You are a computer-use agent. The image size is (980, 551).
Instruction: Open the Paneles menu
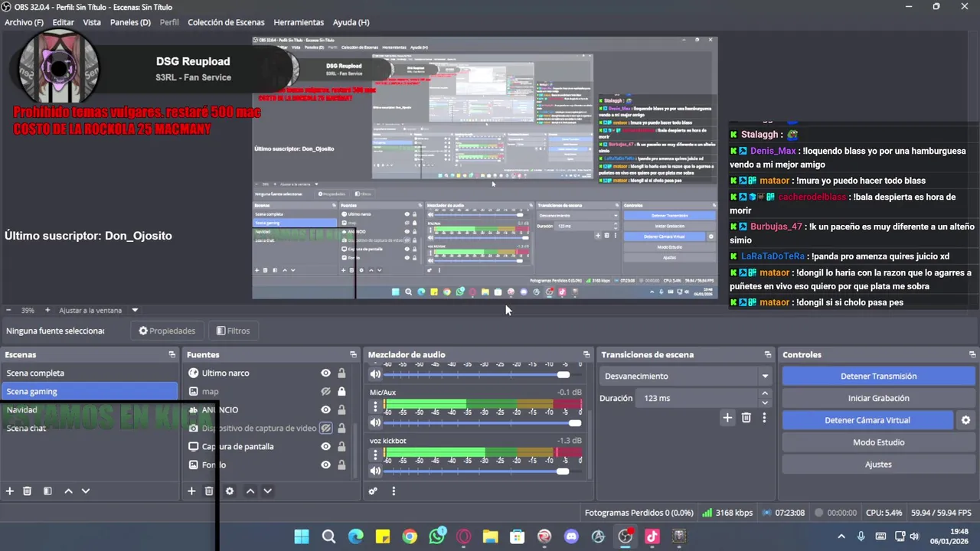tap(130, 22)
